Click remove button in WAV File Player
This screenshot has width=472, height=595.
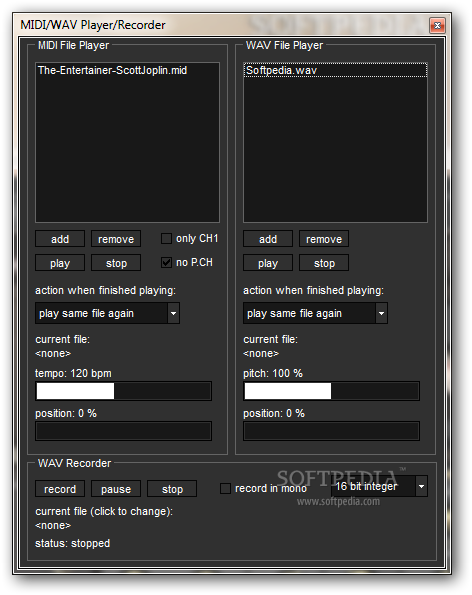pos(324,239)
